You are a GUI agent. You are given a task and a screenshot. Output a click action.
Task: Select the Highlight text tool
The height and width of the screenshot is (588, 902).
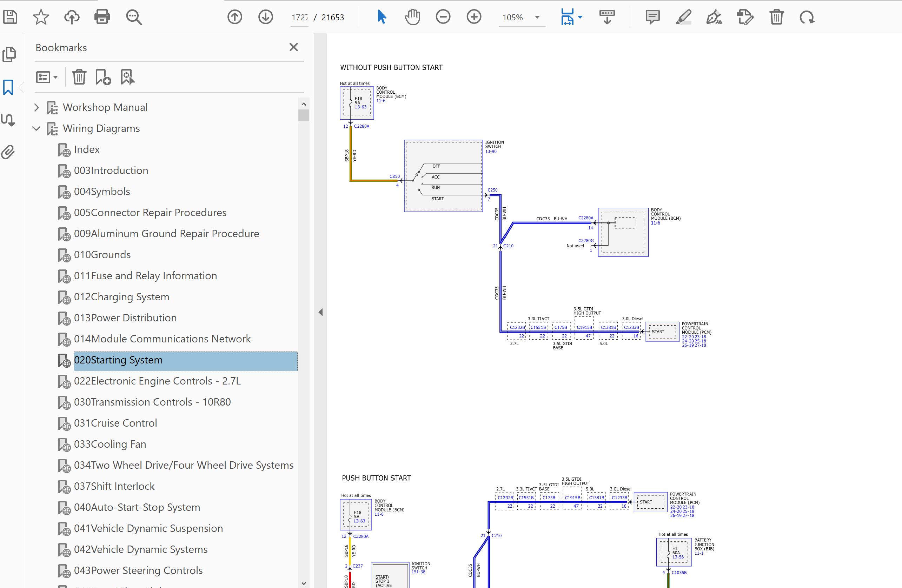click(x=683, y=17)
